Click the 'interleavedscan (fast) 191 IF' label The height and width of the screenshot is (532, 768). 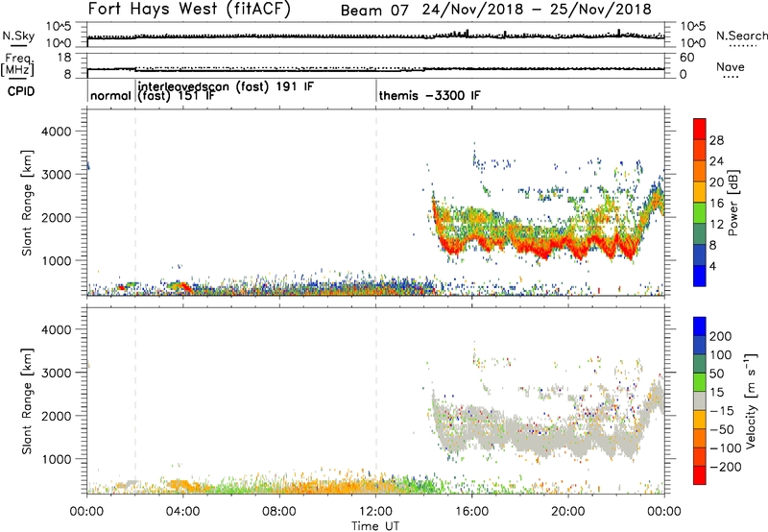coord(226,86)
